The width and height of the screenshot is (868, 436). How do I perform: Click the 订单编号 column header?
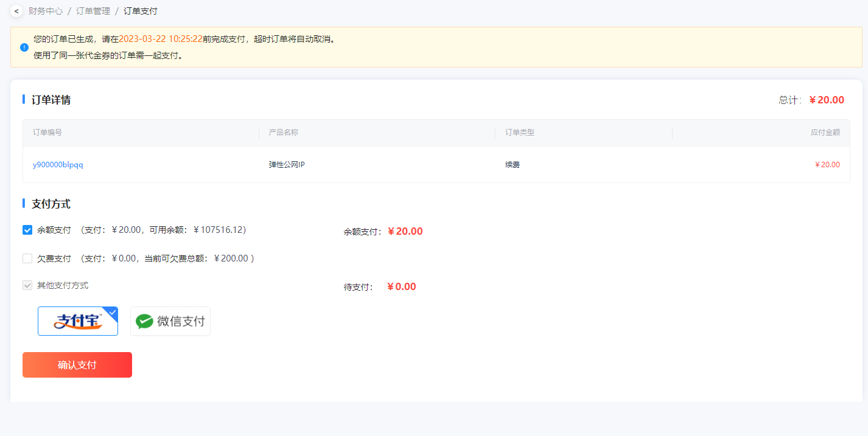tap(47, 132)
